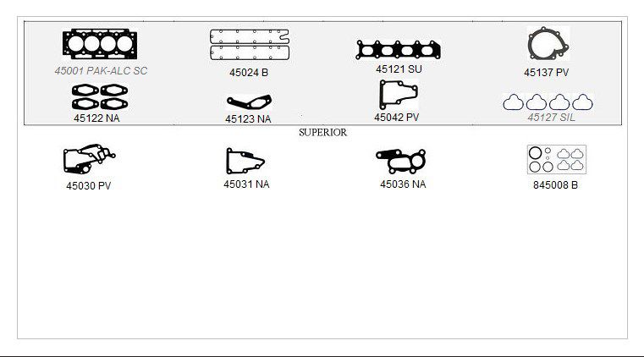Select the 45127 SIL grey label
This screenshot has width=644, height=357.
(x=551, y=118)
